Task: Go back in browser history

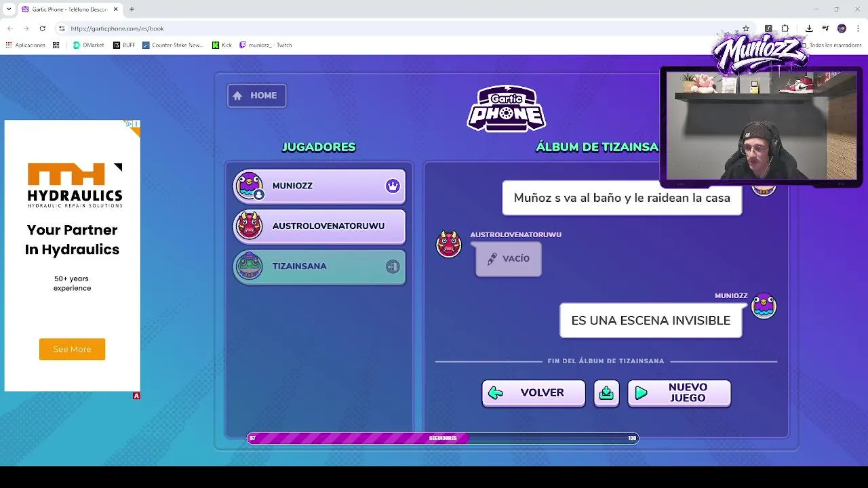Action: (9, 28)
